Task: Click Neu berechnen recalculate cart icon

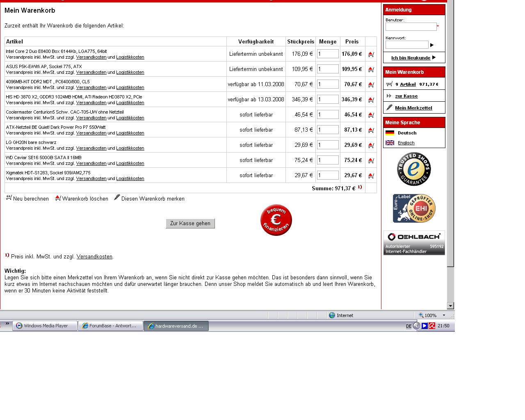Action: (x=9, y=198)
